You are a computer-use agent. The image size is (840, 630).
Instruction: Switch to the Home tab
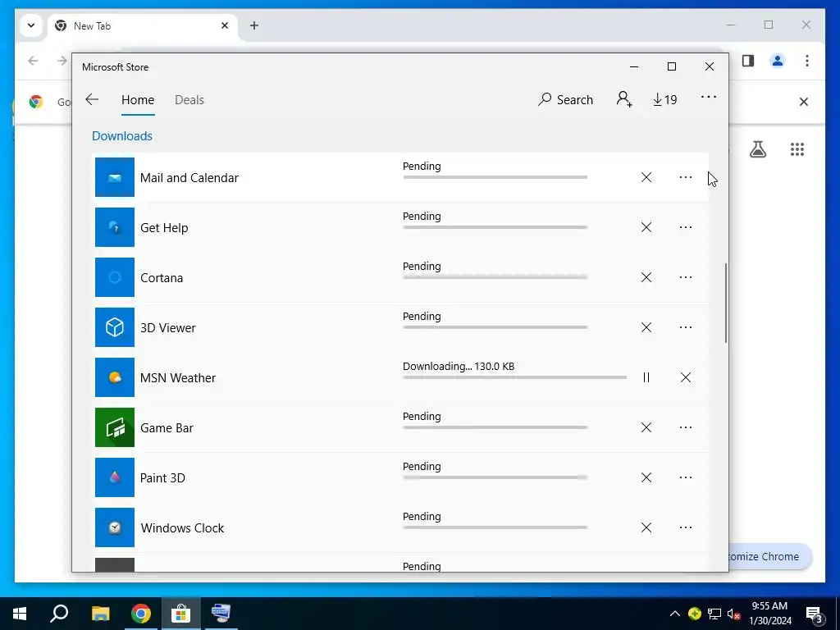[138, 100]
